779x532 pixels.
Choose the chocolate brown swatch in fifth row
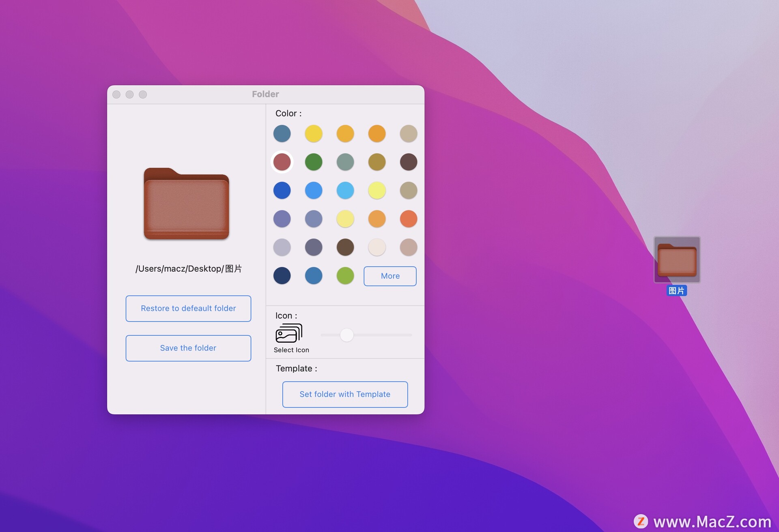345,247
